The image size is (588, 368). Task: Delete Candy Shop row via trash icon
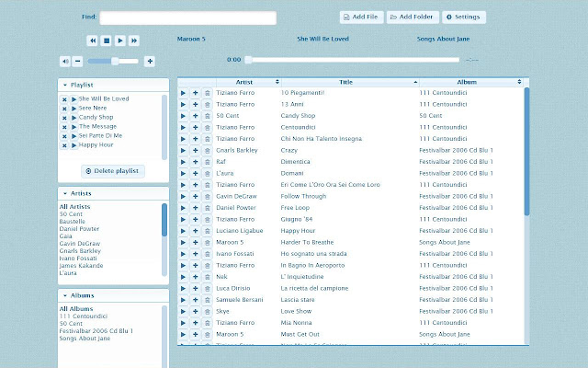click(x=207, y=116)
